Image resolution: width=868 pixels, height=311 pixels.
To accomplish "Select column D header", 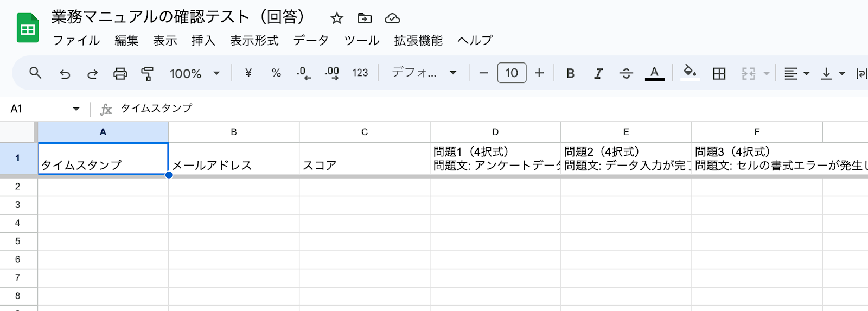I will (495, 132).
